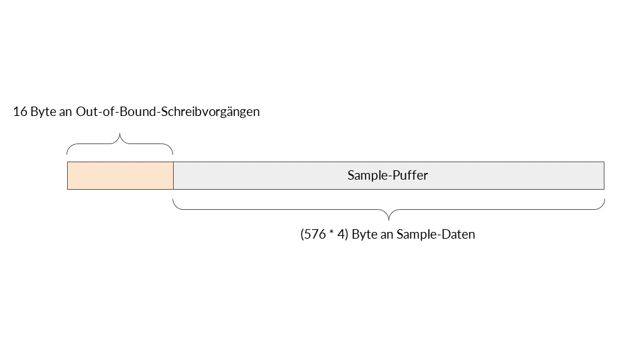Click the left edge of the orange block
The width and height of the screenshot is (644, 362).
(68, 176)
